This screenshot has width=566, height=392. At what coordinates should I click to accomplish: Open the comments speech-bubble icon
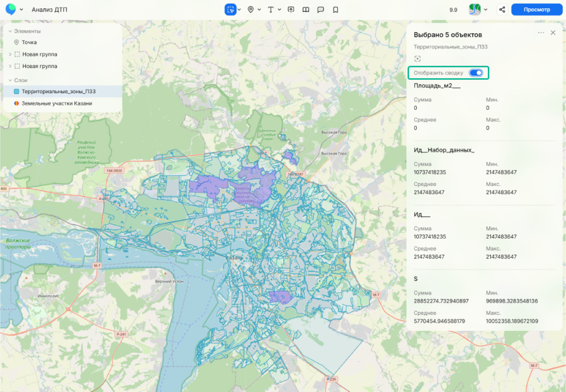click(321, 9)
